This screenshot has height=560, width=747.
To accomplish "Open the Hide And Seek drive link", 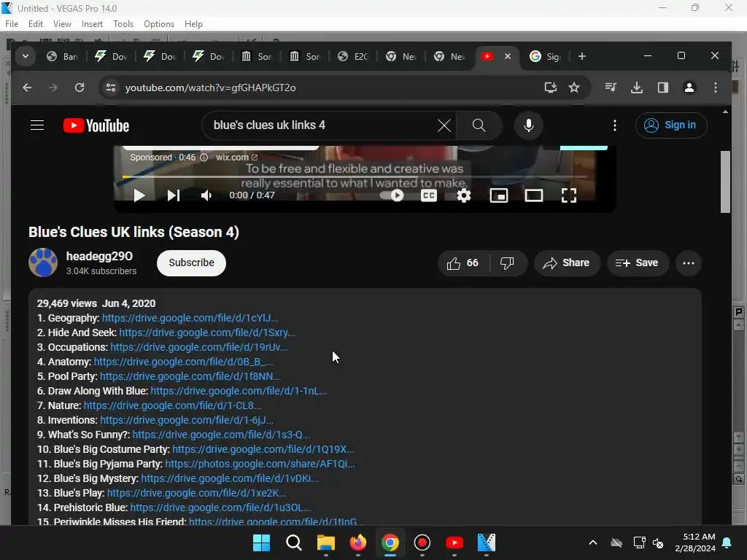I will point(206,332).
